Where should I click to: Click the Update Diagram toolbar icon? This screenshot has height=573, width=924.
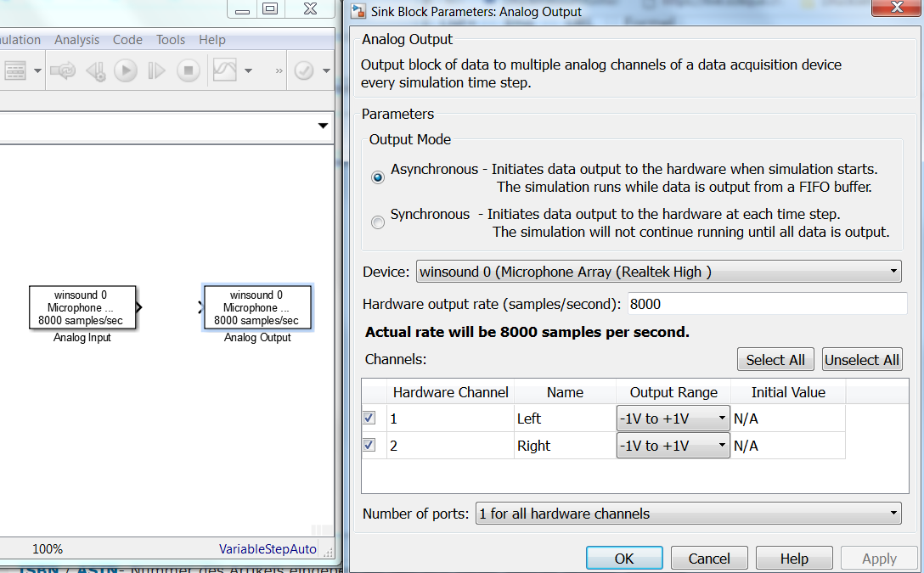63,71
